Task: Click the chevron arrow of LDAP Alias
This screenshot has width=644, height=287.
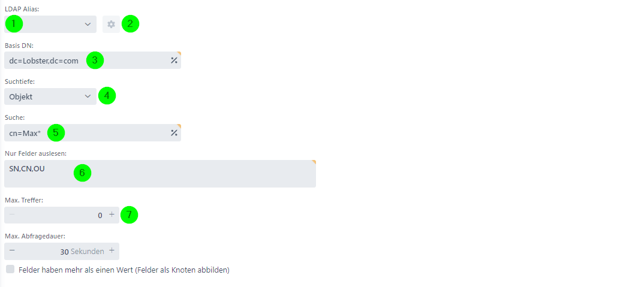Action: tap(88, 24)
